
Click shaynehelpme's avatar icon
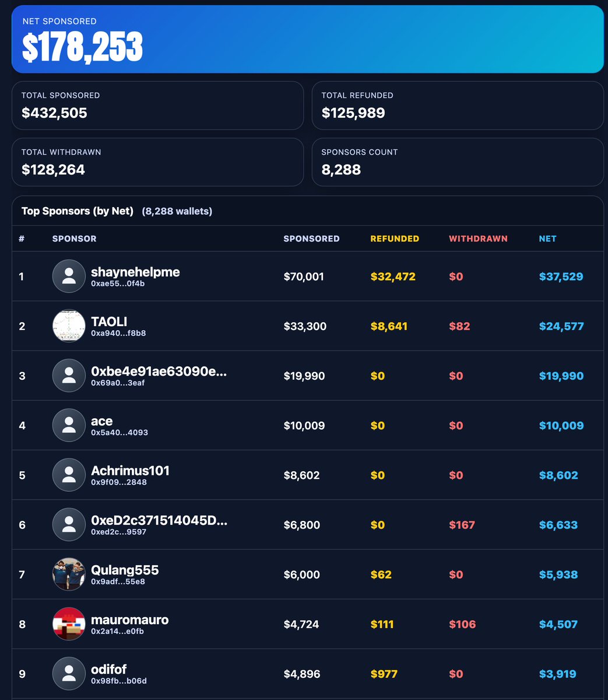pos(69,276)
